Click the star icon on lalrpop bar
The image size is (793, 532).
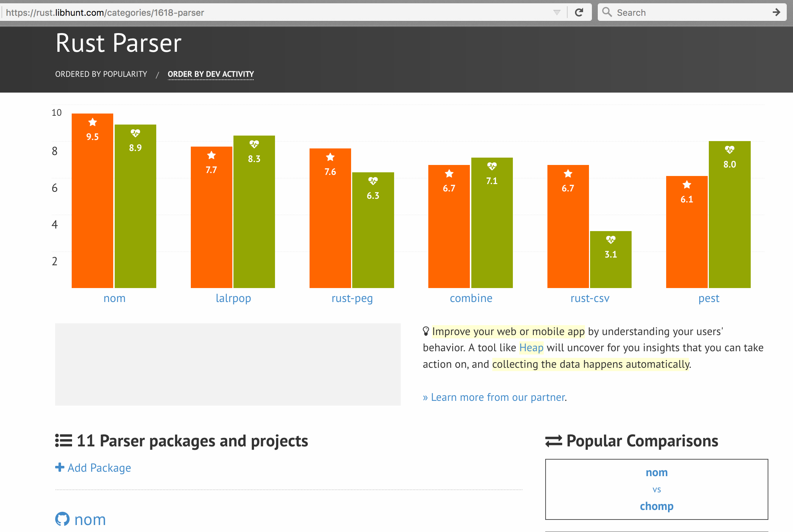(211, 155)
